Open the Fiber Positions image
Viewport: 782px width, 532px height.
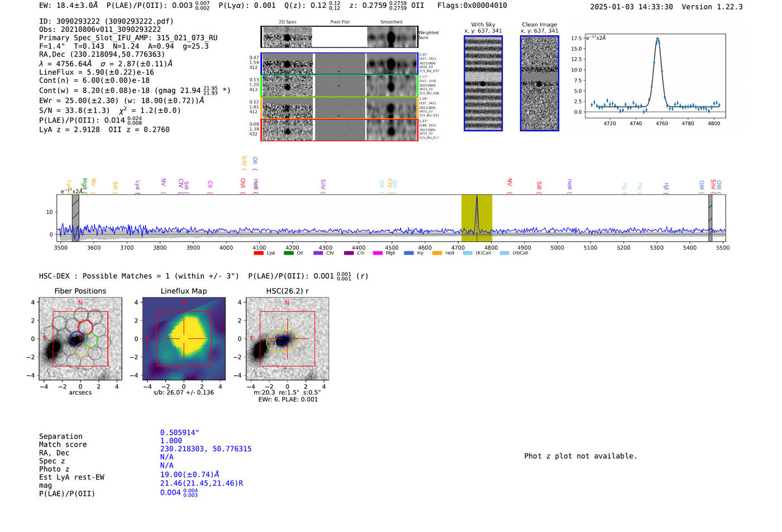coord(80,339)
